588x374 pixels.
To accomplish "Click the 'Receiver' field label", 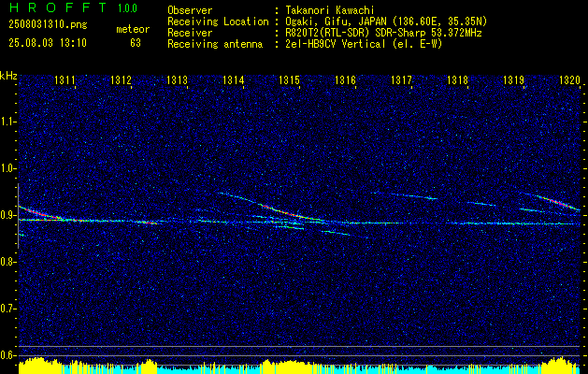I will point(190,33).
